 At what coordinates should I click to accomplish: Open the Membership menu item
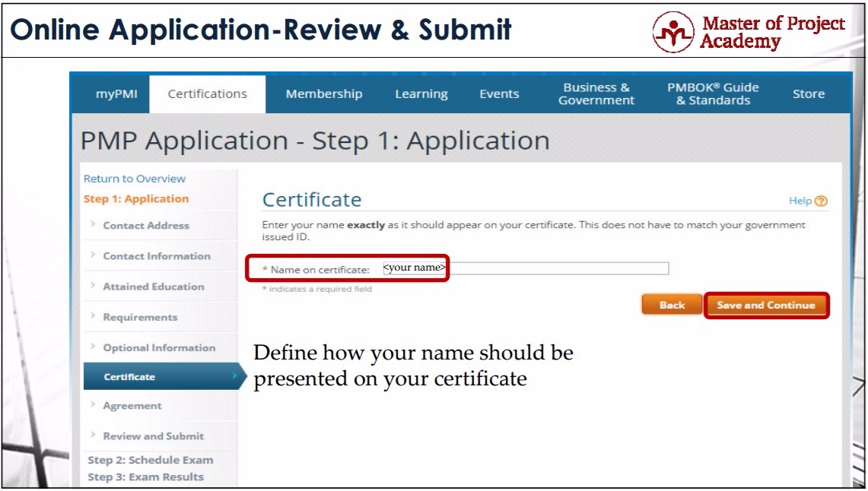point(324,94)
